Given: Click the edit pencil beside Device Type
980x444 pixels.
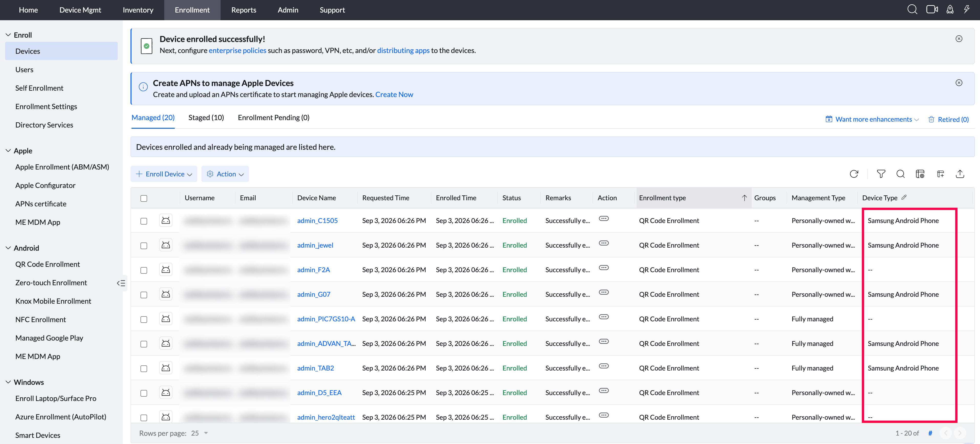Looking at the screenshot, I should coord(904,197).
